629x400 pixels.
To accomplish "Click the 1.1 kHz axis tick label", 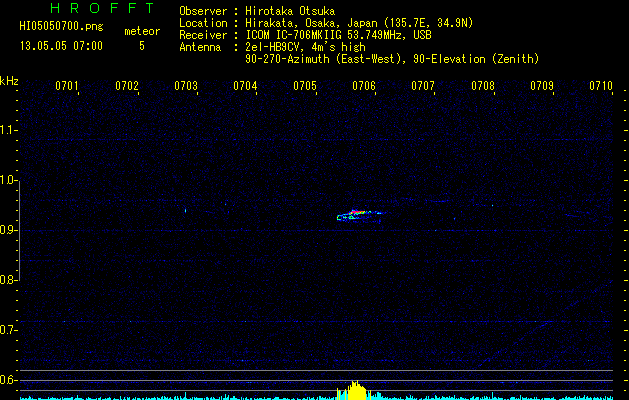I will [x=8, y=130].
